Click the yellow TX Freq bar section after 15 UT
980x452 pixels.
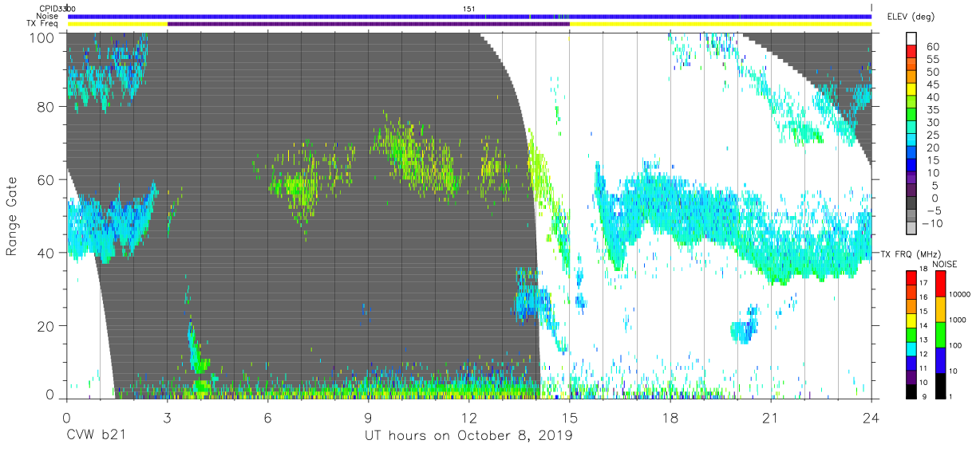(x=721, y=24)
